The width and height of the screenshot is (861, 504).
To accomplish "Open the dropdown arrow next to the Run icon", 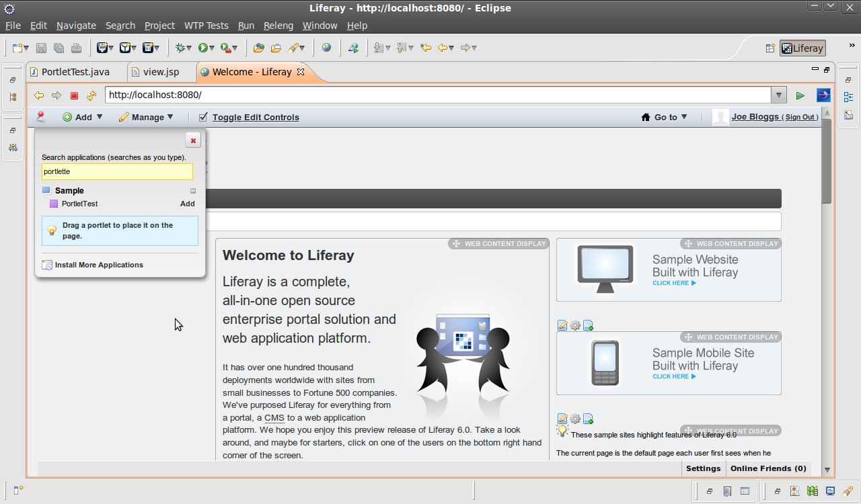I will [212, 48].
